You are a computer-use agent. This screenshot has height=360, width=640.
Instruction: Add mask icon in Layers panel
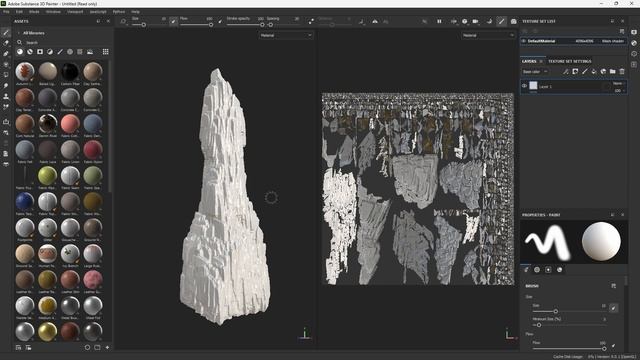(575, 71)
